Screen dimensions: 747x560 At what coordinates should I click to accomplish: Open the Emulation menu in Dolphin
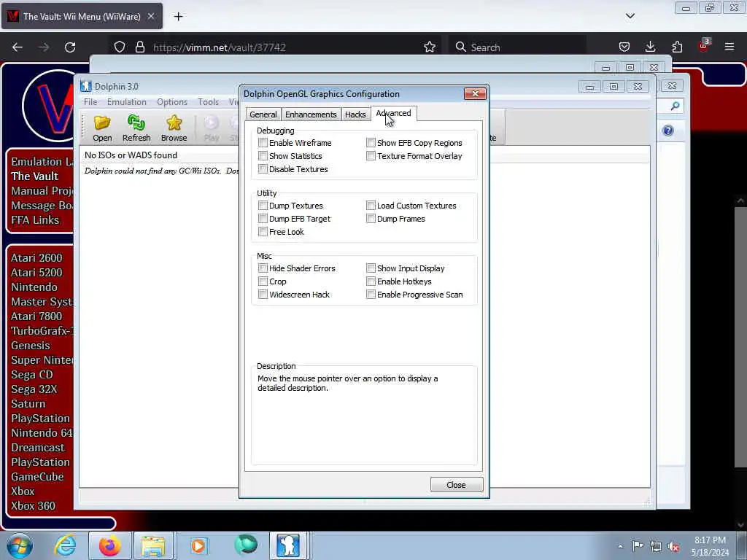pos(127,102)
